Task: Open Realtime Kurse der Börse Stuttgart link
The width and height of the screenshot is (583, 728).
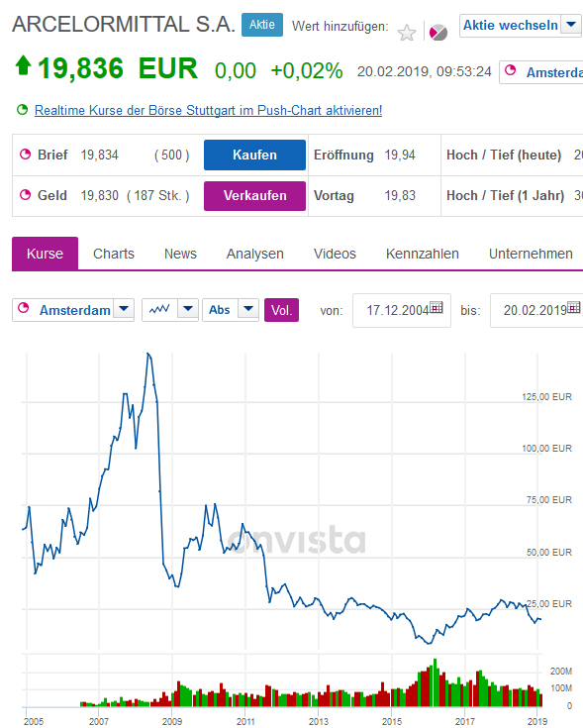Action: (x=208, y=111)
